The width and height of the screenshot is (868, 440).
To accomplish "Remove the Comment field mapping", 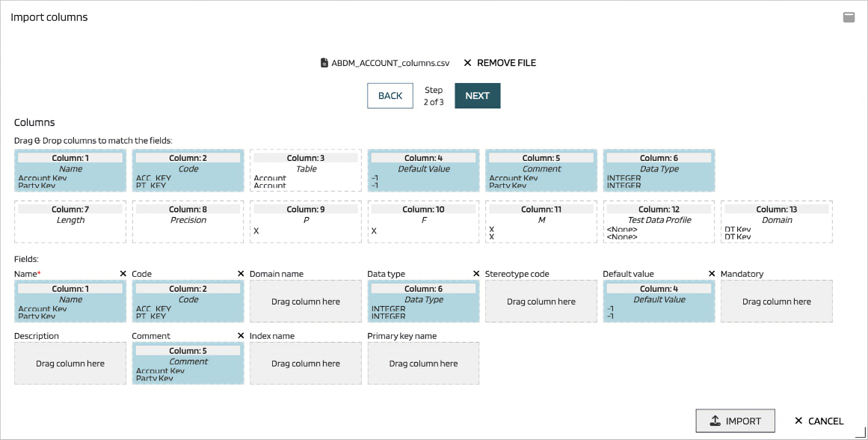I will 241,336.
